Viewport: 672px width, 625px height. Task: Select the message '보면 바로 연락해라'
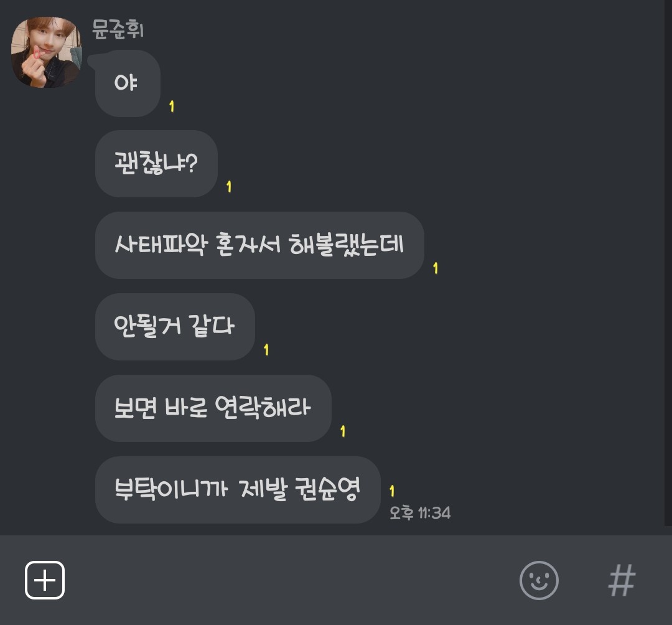pos(213,408)
